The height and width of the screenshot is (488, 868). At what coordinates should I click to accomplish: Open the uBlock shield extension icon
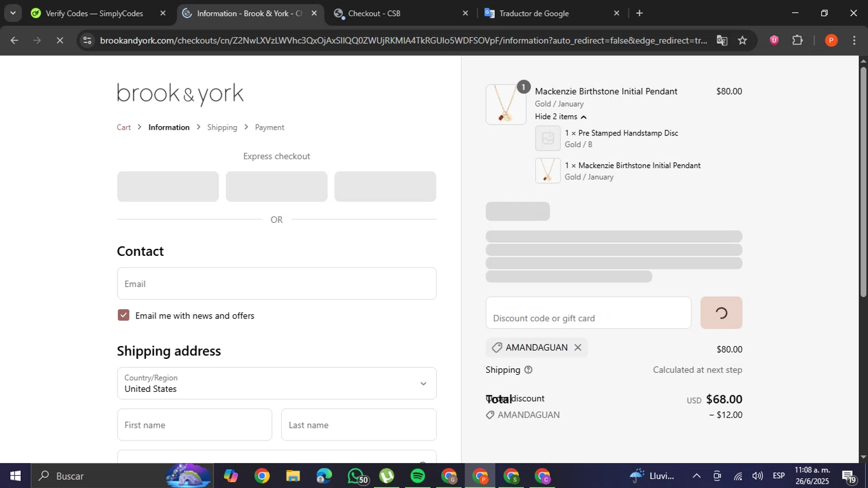(774, 41)
